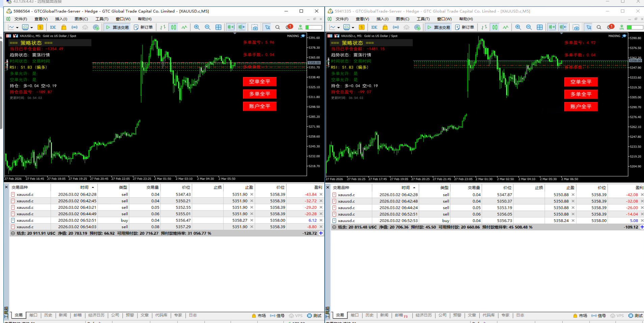Open the New Order (新订单) dialog in the right window
The image size is (644, 323).
464,27
